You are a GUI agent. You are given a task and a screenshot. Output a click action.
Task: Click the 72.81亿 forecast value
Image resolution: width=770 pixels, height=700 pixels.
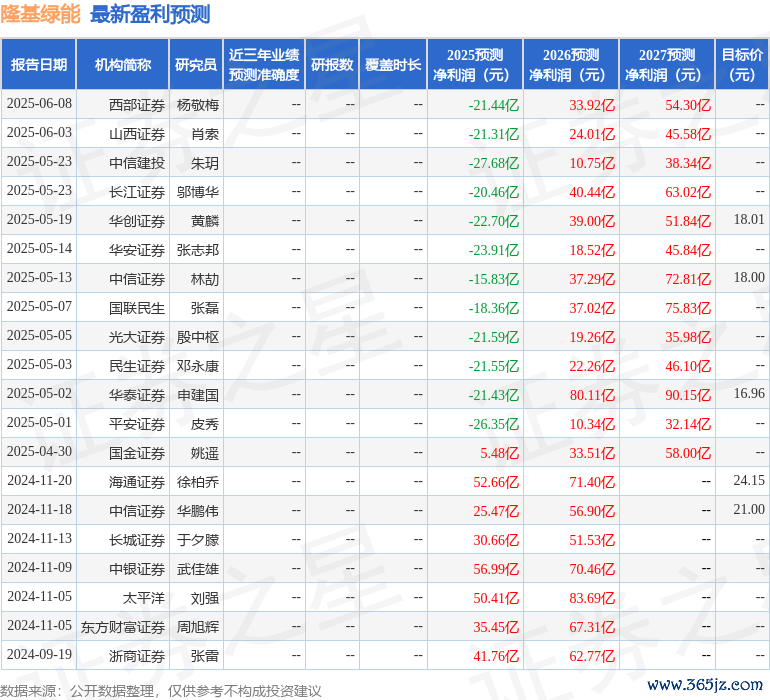click(x=688, y=279)
